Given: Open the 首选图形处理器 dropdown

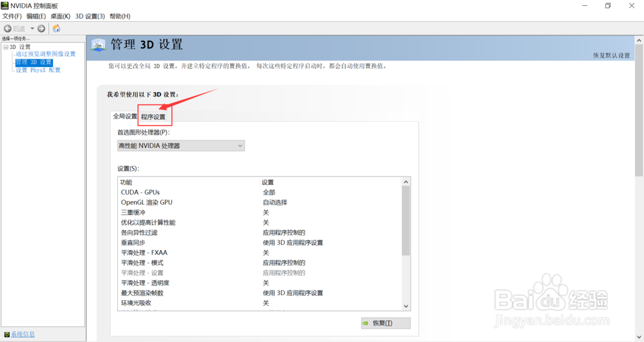Looking at the screenshot, I should click(x=181, y=146).
